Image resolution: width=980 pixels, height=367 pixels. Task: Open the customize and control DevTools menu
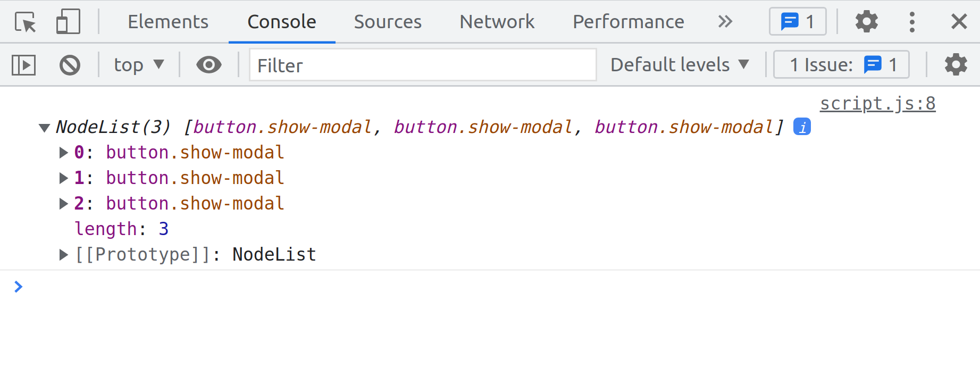pos(911,21)
